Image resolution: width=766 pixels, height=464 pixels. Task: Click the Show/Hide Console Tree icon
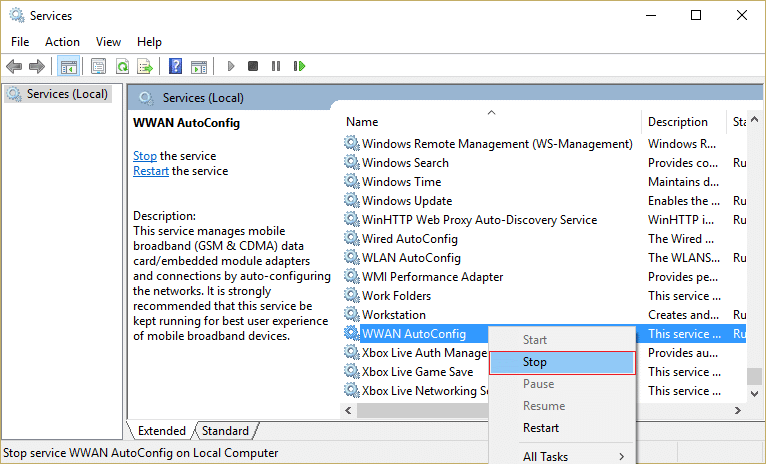click(69, 67)
